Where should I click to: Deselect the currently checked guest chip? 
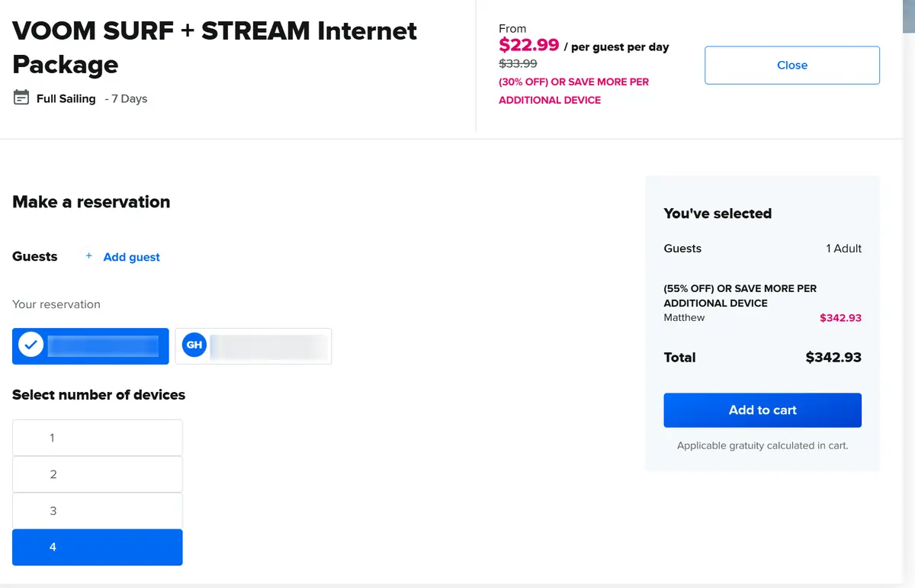[x=90, y=345]
